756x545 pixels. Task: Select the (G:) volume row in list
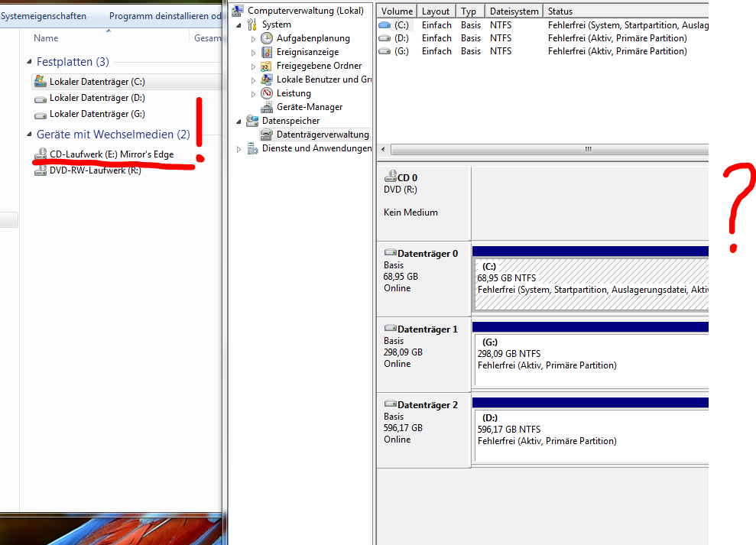401,51
